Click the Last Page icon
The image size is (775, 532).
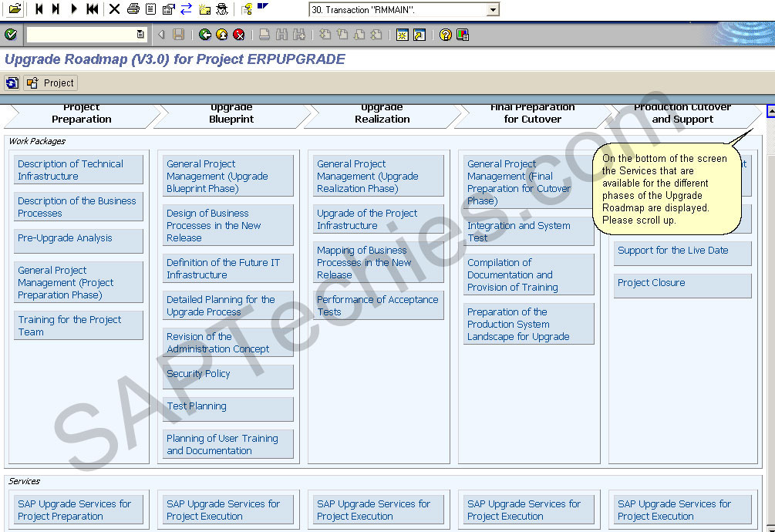coord(376,35)
